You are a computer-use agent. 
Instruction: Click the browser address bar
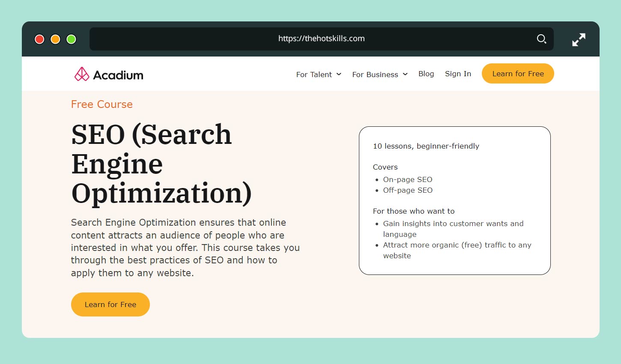coord(321,39)
